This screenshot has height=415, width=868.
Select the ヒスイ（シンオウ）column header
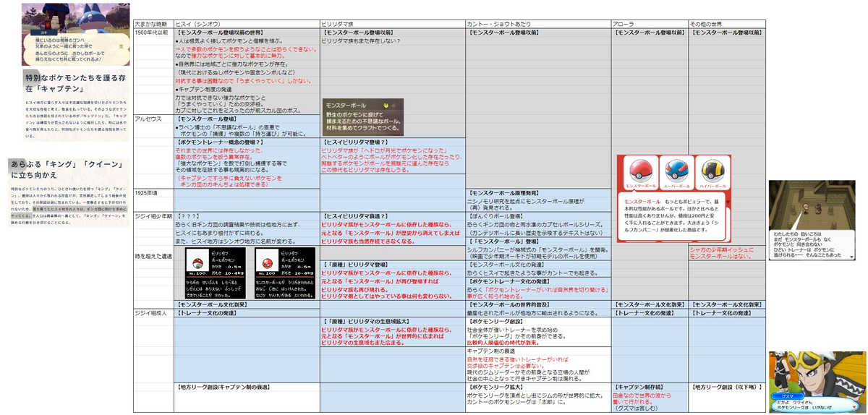(247, 25)
